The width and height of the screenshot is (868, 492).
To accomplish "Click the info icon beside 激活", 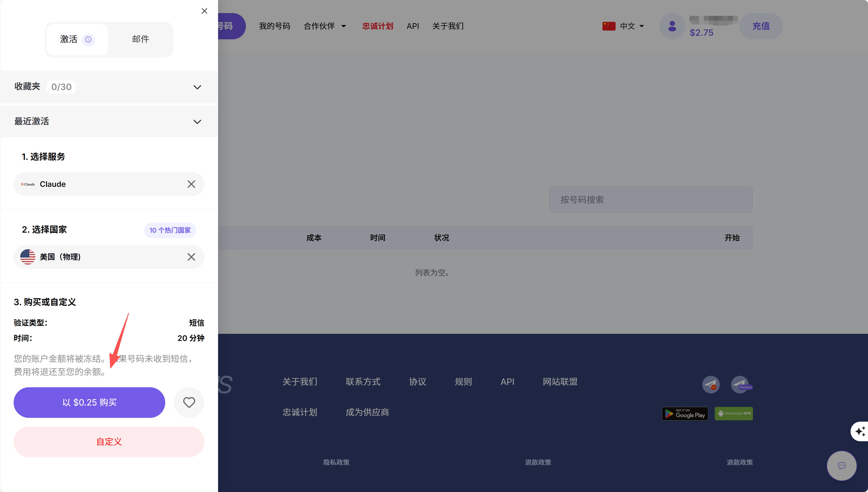I will click(x=88, y=40).
